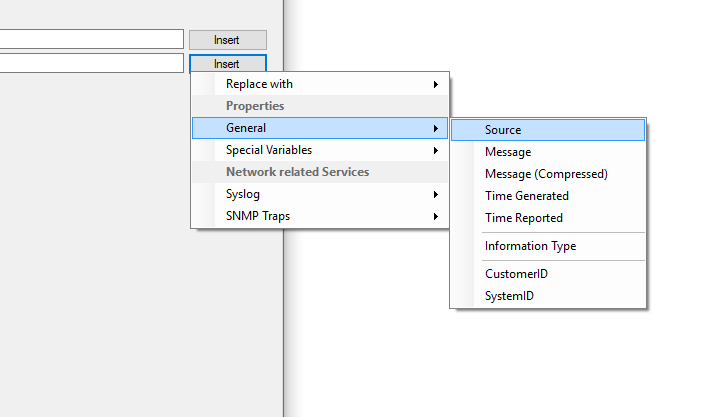
Task: Expand the Special Variables submenu
Action: 320,150
